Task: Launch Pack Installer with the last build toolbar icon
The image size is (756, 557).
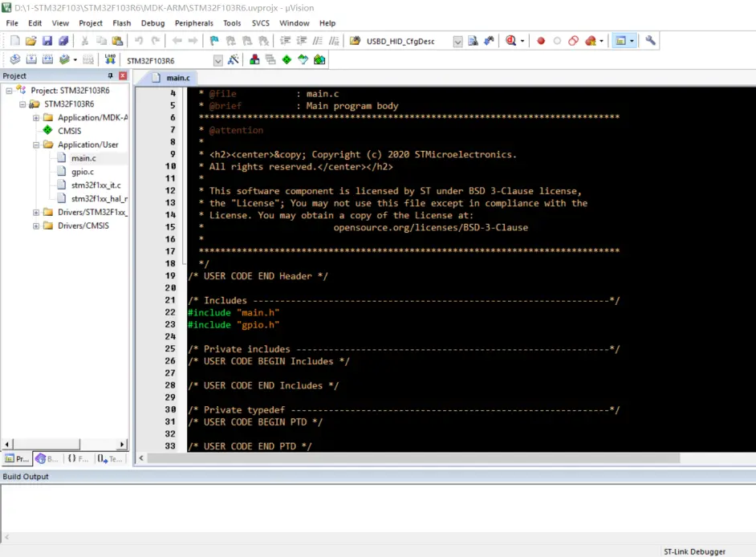Action: (x=319, y=60)
